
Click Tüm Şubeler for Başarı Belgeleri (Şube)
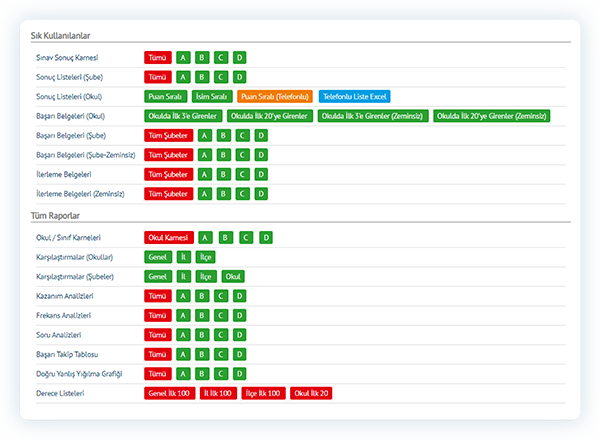coord(167,136)
